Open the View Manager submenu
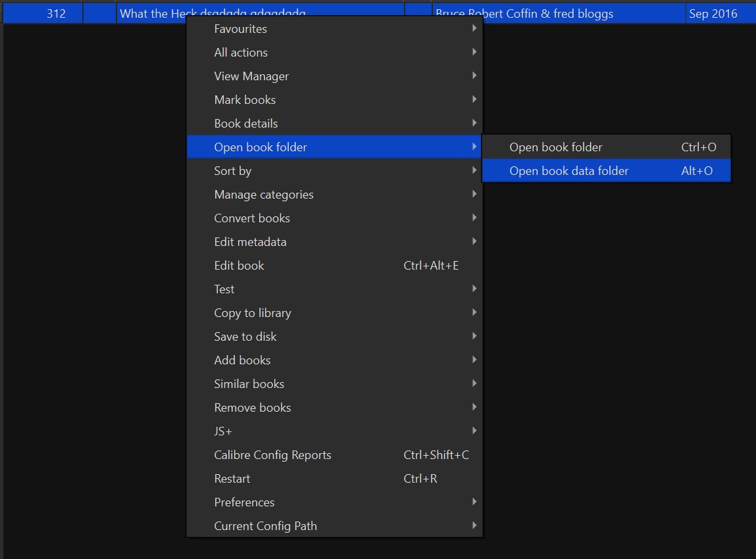 click(251, 76)
